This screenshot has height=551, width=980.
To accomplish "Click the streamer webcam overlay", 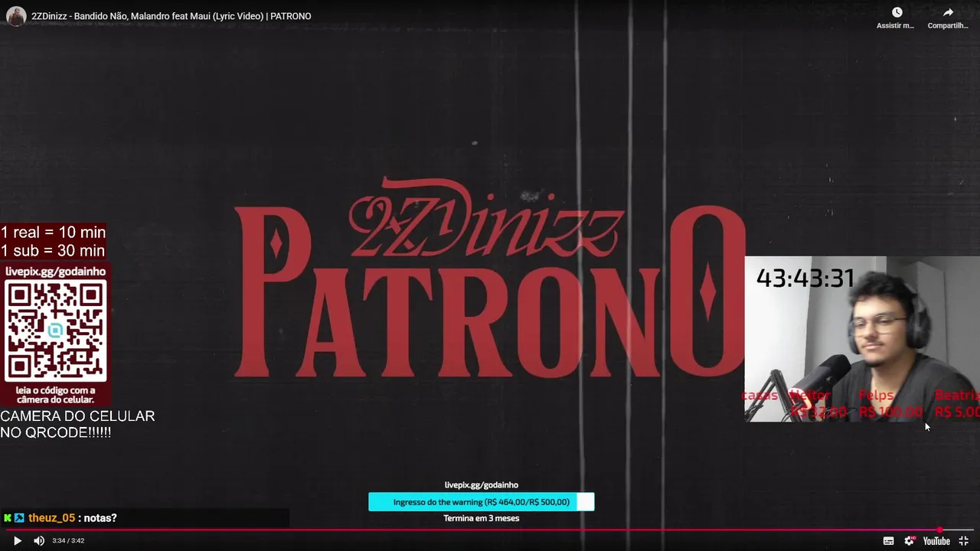I will (862, 339).
